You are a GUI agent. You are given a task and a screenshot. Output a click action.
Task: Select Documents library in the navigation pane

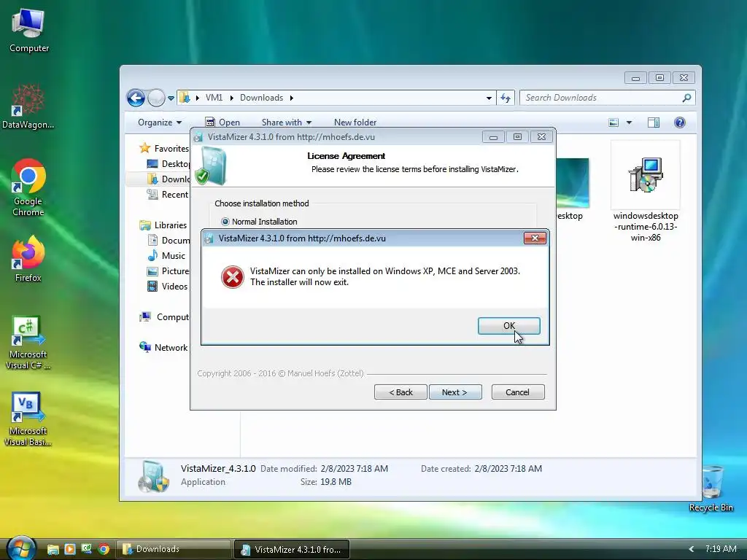point(169,241)
